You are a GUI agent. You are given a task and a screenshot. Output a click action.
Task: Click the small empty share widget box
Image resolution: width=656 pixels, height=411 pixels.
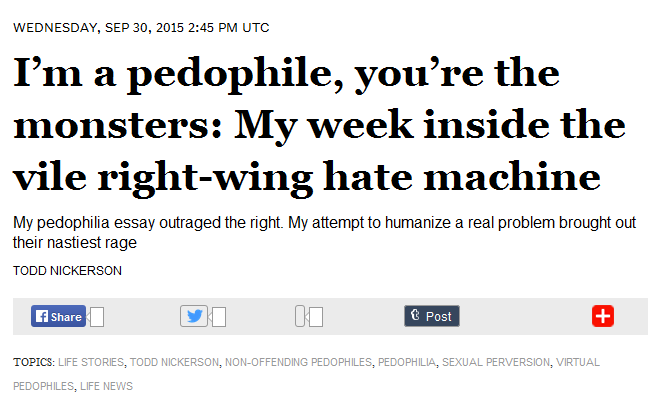(x=300, y=318)
